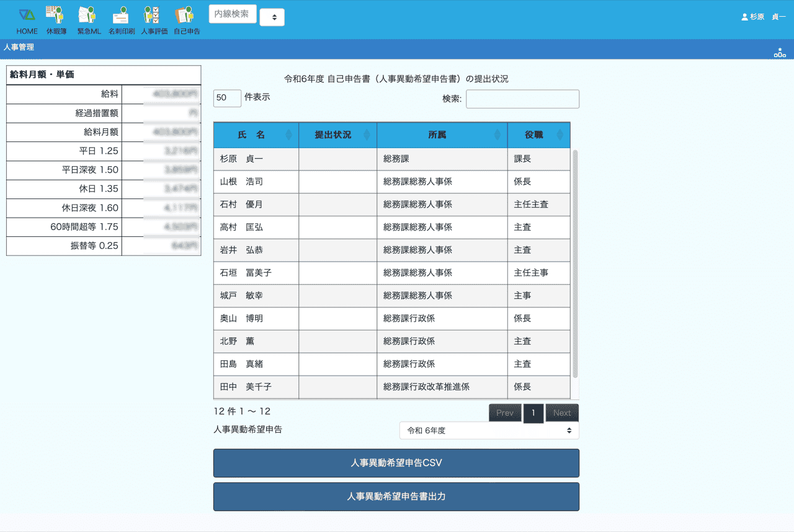The width and height of the screenshot is (794, 532).
Task: Open the 緊急ML icon
Action: tap(88, 15)
